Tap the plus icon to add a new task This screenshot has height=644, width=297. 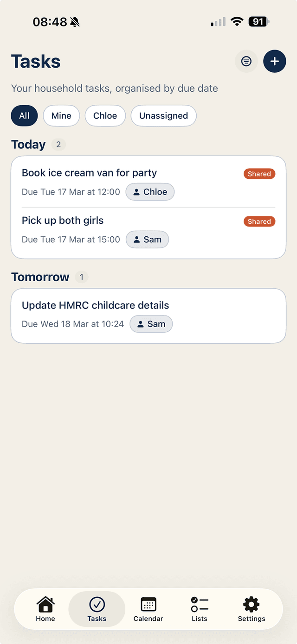pyautogui.click(x=275, y=61)
